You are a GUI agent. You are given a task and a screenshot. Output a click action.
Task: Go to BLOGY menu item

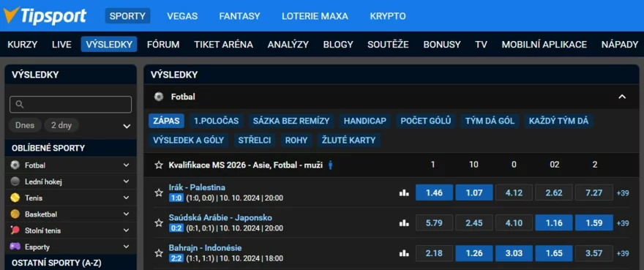pyautogui.click(x=338, y=45)
